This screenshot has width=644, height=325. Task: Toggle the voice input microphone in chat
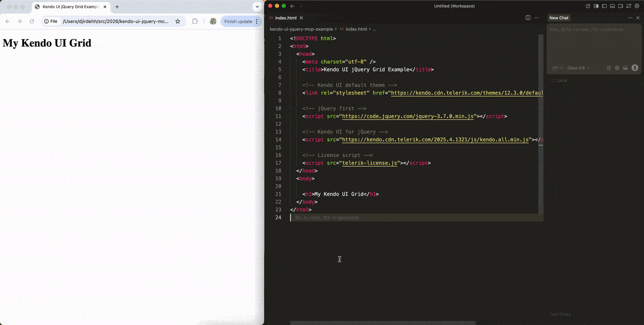point(635,67)
